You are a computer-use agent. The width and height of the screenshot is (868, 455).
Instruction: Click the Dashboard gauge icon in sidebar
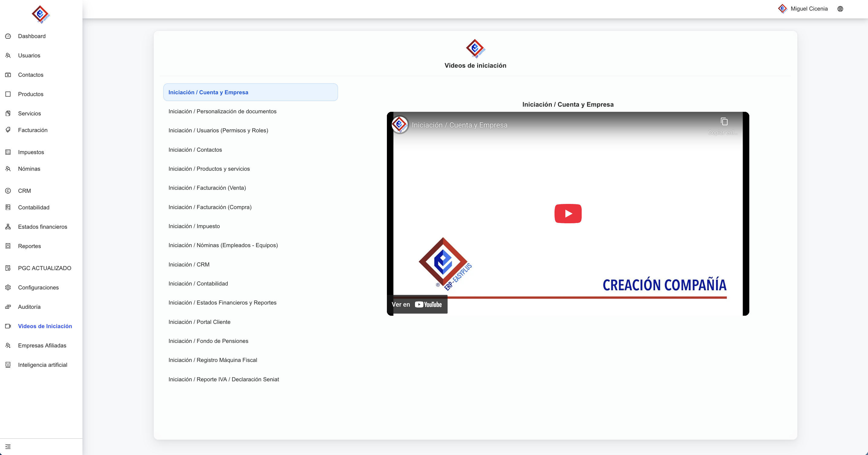click(8, 36)
